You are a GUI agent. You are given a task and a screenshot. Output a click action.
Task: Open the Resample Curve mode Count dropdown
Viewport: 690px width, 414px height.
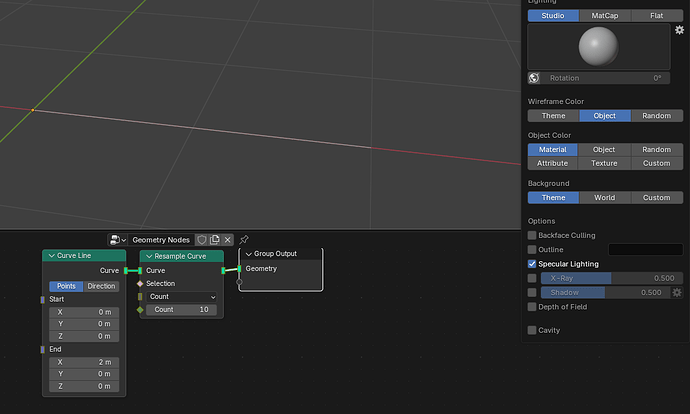[182, 297]
